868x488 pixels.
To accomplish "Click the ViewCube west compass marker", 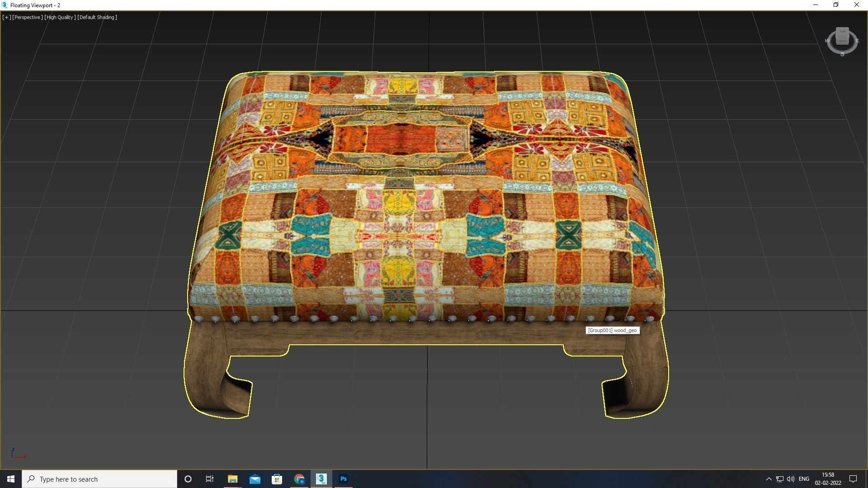I will point(827,41).
